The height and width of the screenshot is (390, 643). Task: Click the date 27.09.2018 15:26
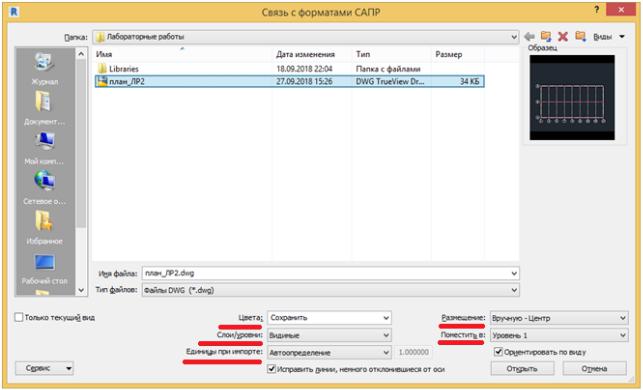(x=304, y=81)
